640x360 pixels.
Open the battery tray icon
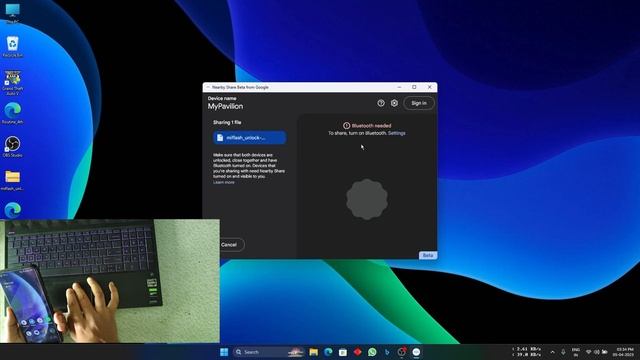[604, 352]
